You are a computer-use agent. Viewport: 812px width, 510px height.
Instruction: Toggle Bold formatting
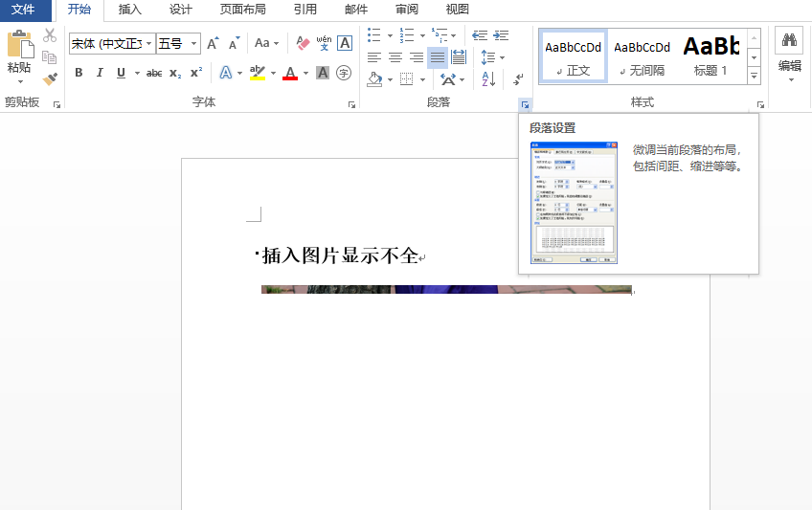(x=79, y=73)
